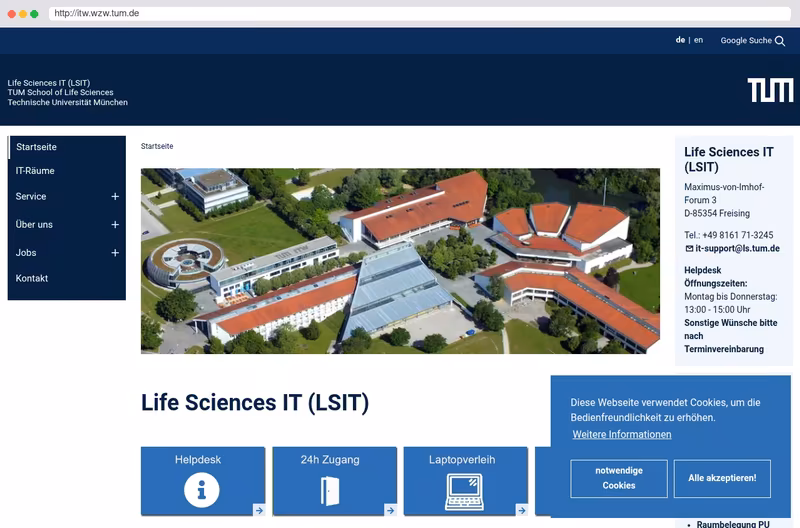Click the Startseite breadcrumb
This screenshot has width=800, height=528.
(157, 146)
